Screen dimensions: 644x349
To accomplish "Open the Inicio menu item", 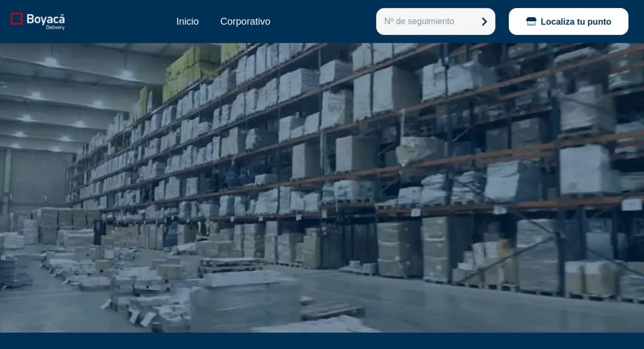I will (x=187, y=21).
